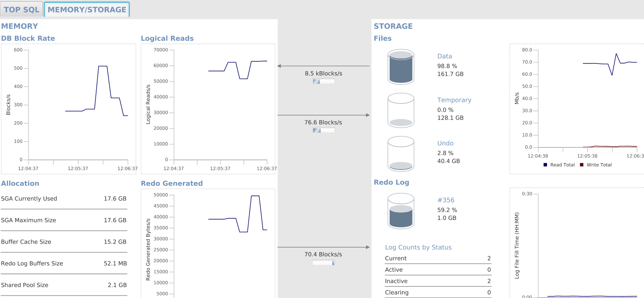Click the DB Block Rate heading

click(28, 38)
